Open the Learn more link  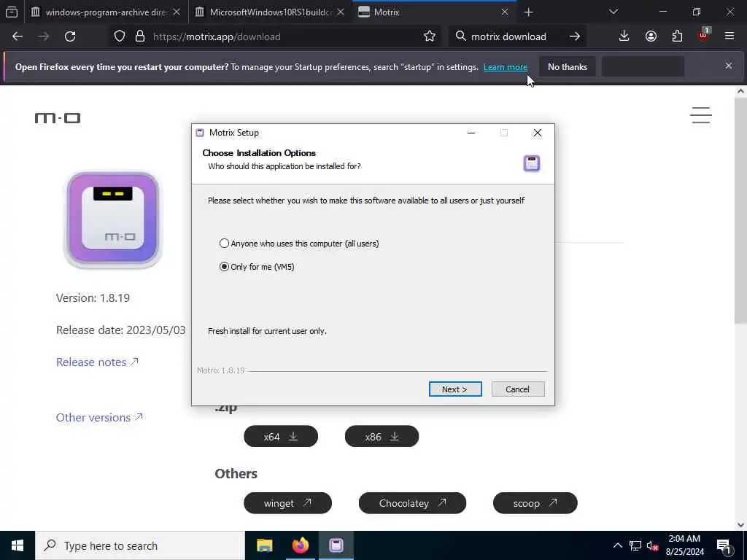pyautogui.click(x=505, y=67)
